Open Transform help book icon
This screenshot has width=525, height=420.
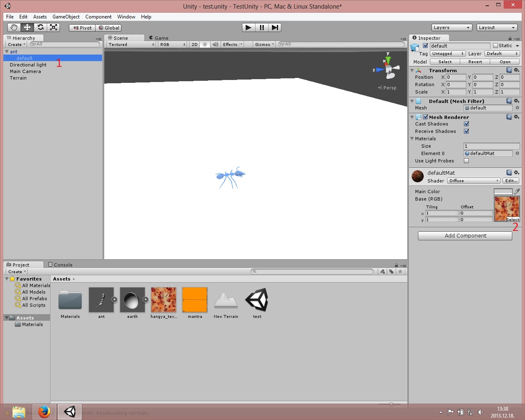pos(509,70)
